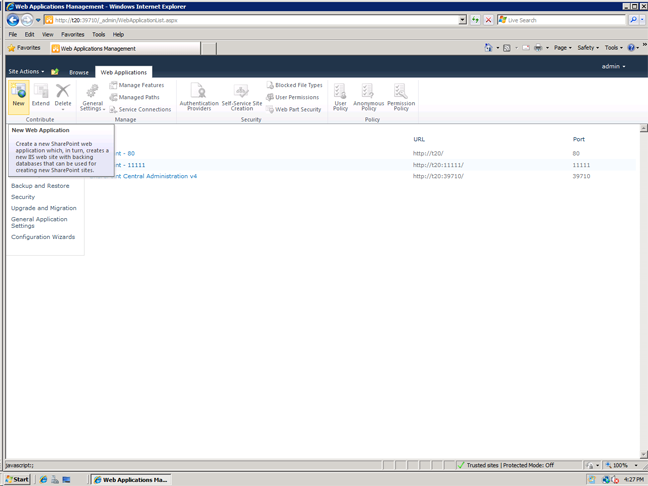Open General Application Settings link

[39, 222]
